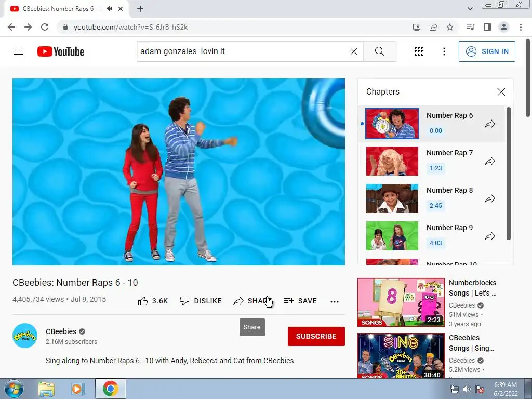Open Number Rap 8 chapter thumbnail

(392, 198)
